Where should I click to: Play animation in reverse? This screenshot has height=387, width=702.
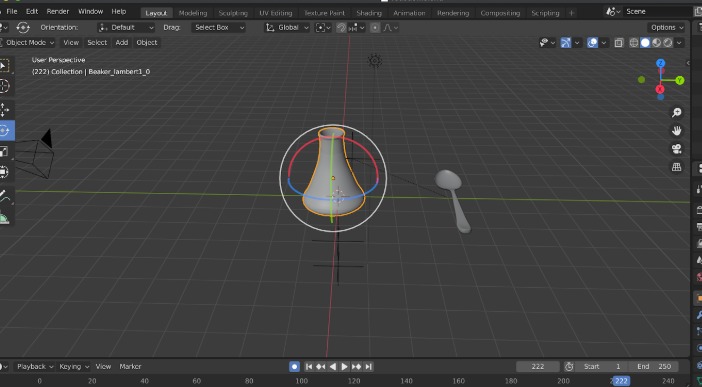(x=333, y=366)
